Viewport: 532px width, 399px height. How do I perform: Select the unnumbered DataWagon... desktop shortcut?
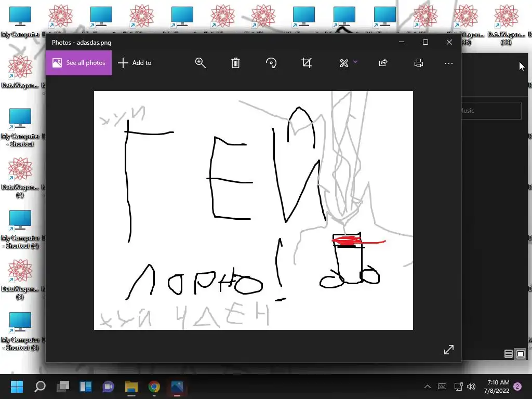(20, 72)
